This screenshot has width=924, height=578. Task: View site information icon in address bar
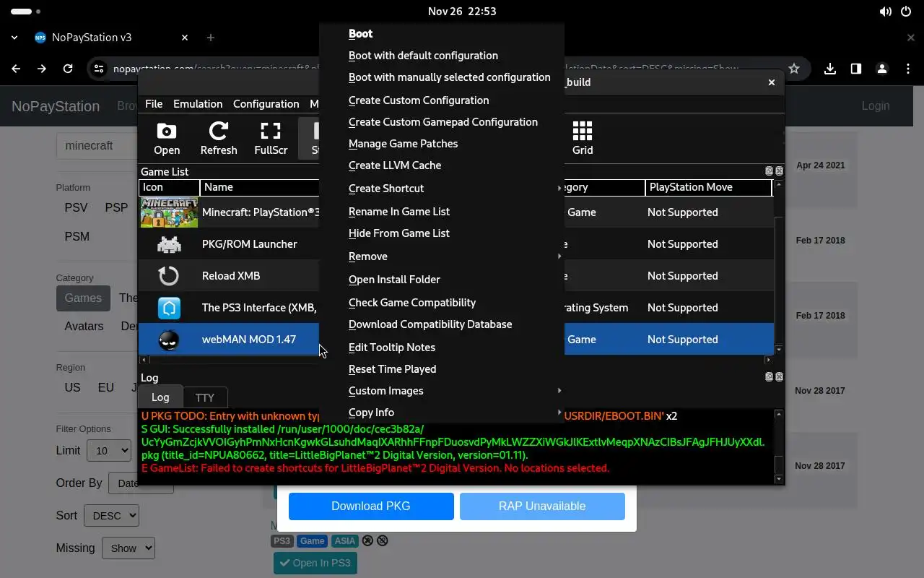(x=98, y=69)
